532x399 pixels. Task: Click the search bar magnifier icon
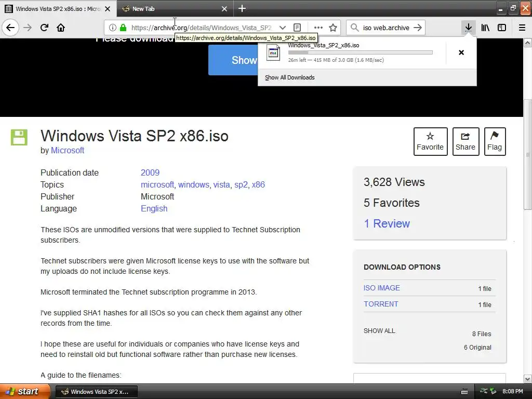pyautogui.click(x=354, y=28)
